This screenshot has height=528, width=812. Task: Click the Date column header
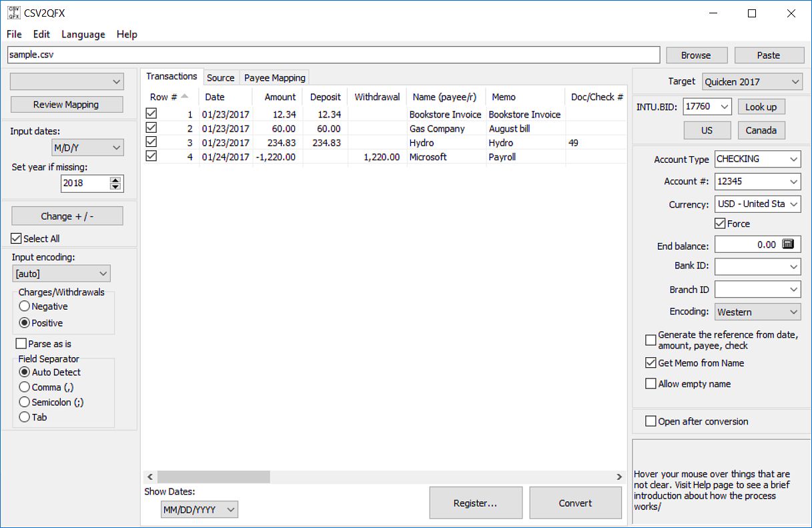[226, 97]
